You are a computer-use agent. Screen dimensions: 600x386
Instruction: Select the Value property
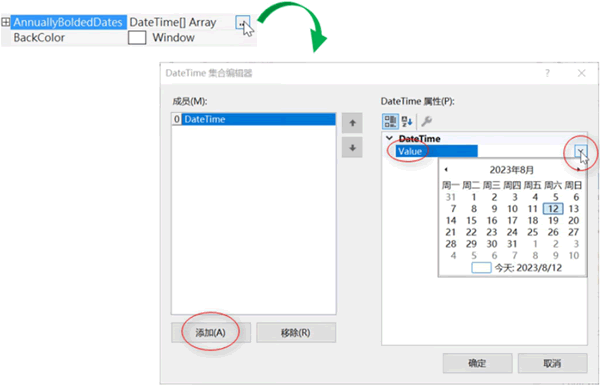[x=436, y=151]
